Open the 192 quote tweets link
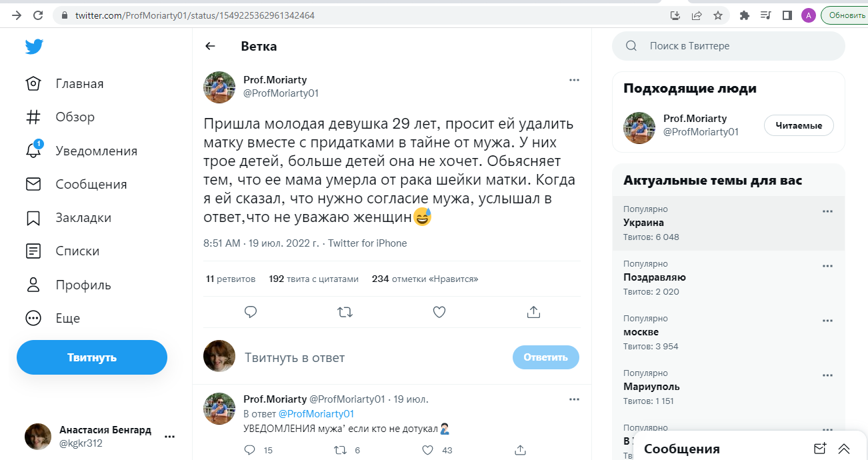The height and width of the screenshot is (460, 868). point(313,279)
